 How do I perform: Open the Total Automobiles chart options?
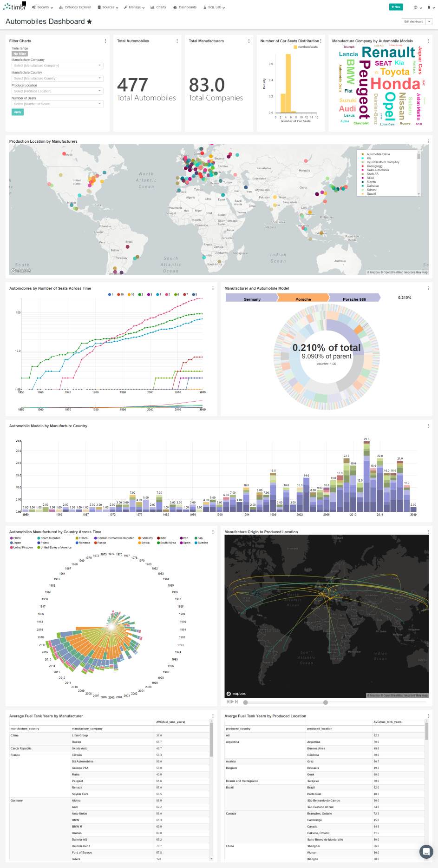tap(177, 41)
